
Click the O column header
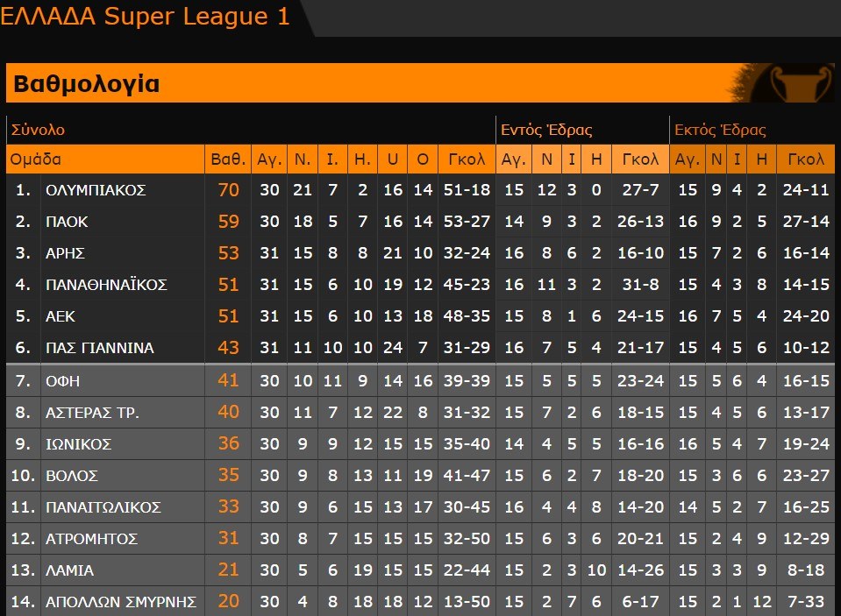click(423, 159)
